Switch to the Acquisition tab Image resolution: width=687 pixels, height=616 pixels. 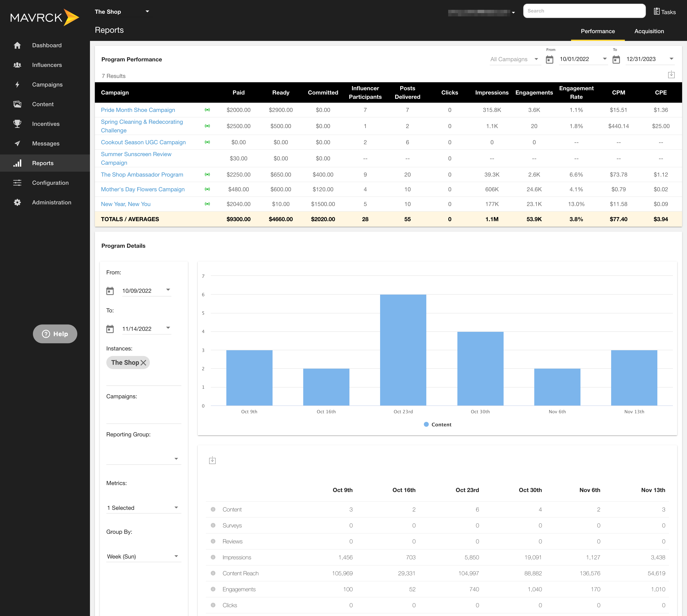(x=649, y=31)
